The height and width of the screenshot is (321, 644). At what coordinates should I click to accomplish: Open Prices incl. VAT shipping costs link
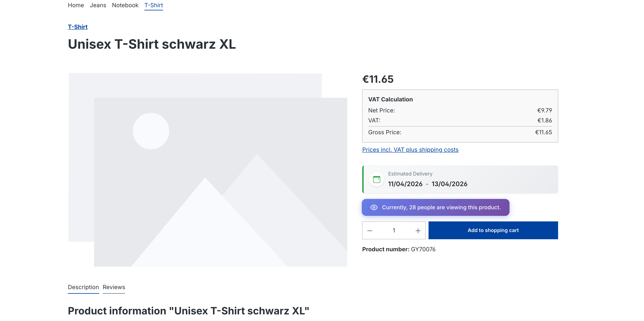click(x=410, y=150)
